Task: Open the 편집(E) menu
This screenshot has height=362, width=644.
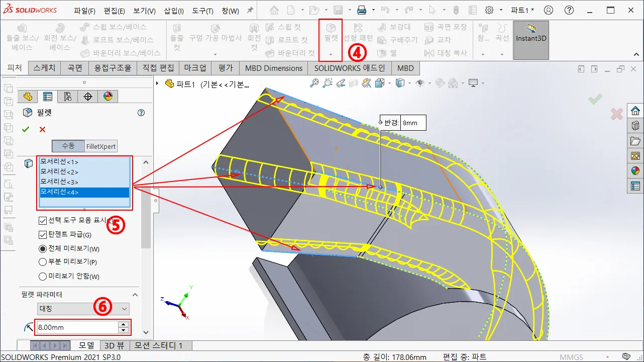Action: click(x=114, y=11)
